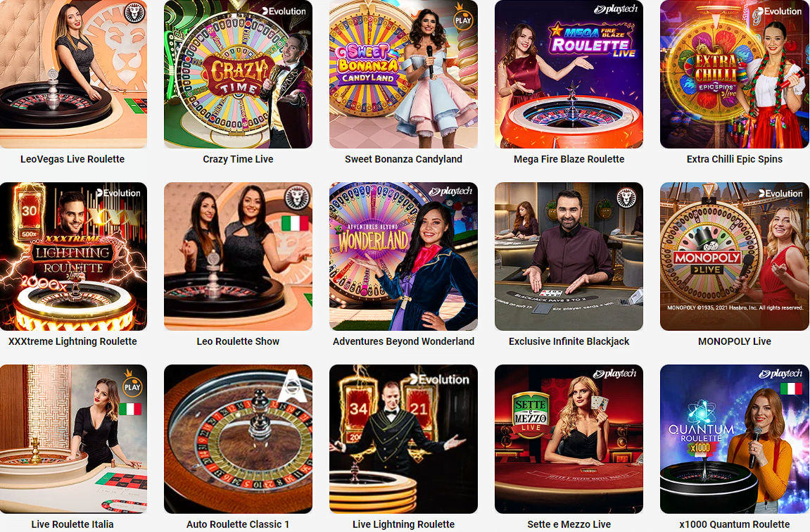Click the Playtech logo on Mega Fire Blaze Roulette

[x=616, y=8]
